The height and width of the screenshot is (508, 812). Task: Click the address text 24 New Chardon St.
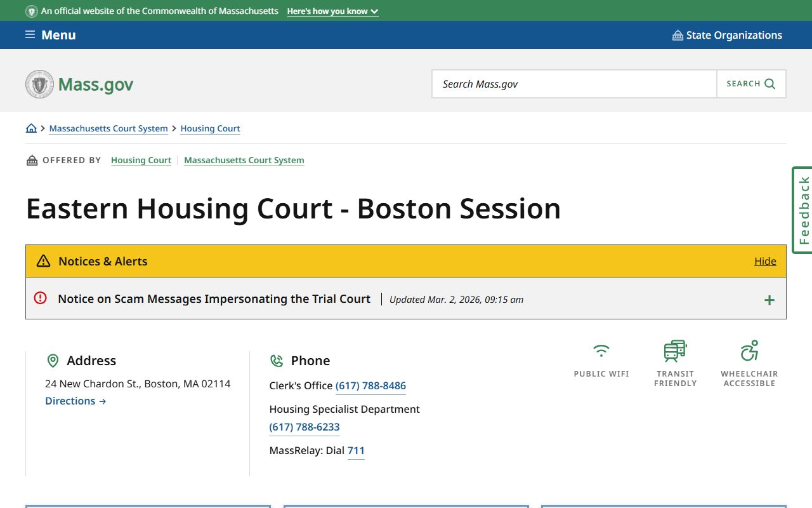pyautogui.click(x=138, y=384)
